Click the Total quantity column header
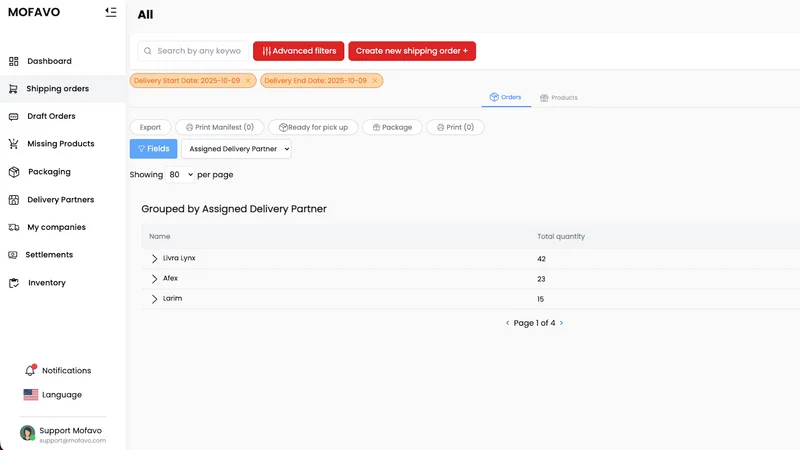The width and height of the screenshot is (800, 450). tap(561, 237)
